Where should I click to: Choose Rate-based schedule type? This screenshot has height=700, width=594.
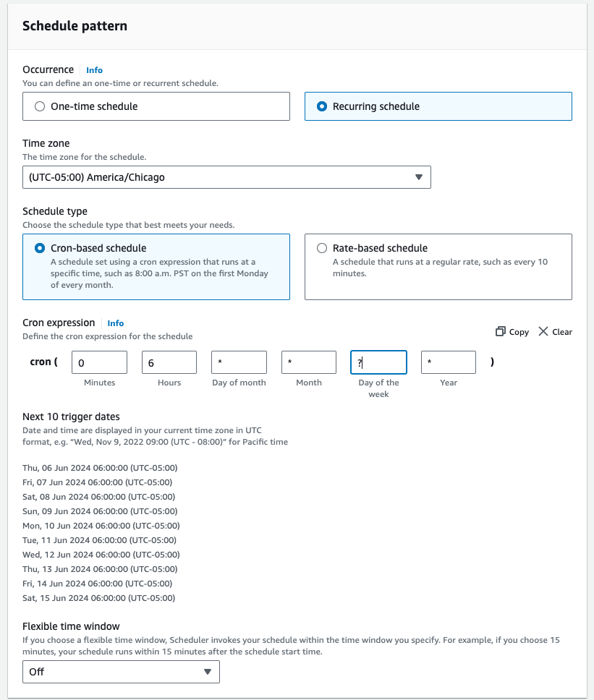click(x=321, y=248)
